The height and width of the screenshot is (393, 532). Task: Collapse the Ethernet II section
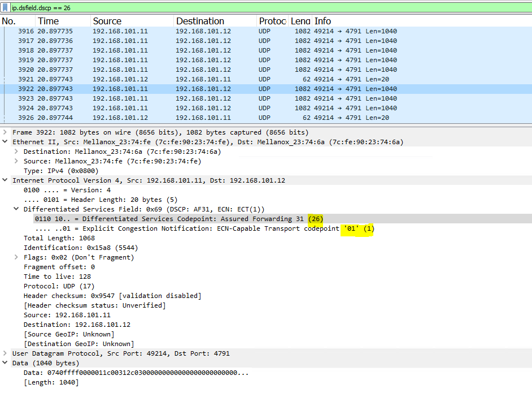tap(5, 141)
